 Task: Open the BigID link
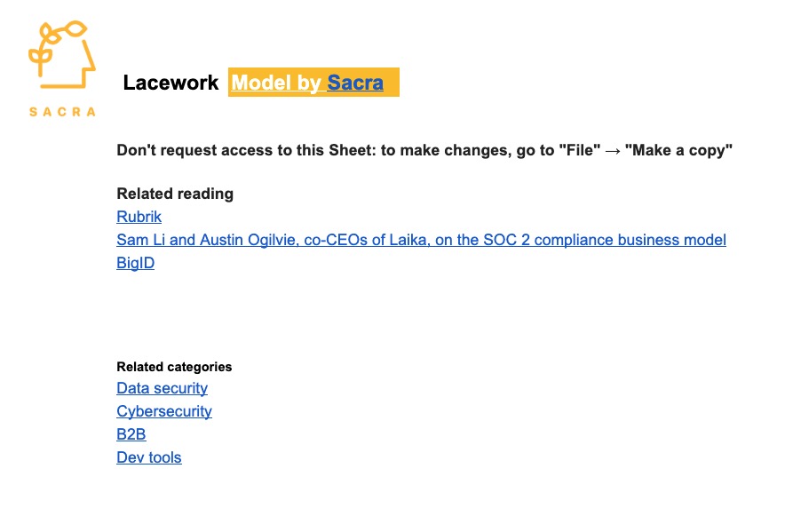pos(136,263)
